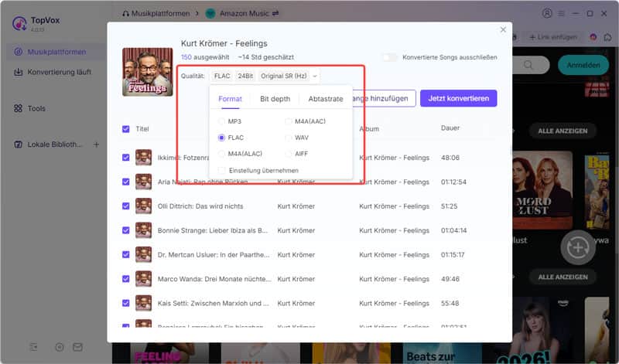The height and width of the screenshot is (364, 619).
Task: Click the Feelings album cover thumbnail
Action: coord(148,72)
